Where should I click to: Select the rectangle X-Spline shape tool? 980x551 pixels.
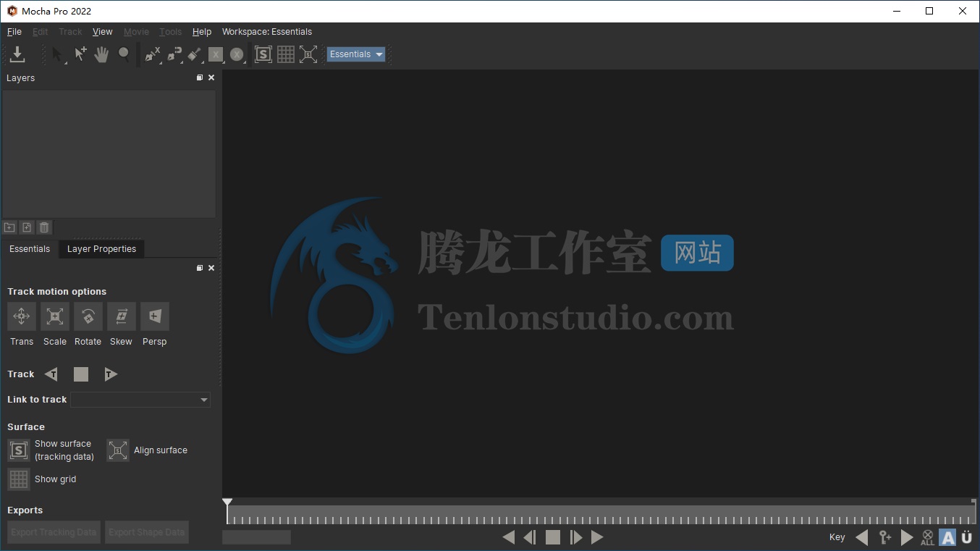216,54
